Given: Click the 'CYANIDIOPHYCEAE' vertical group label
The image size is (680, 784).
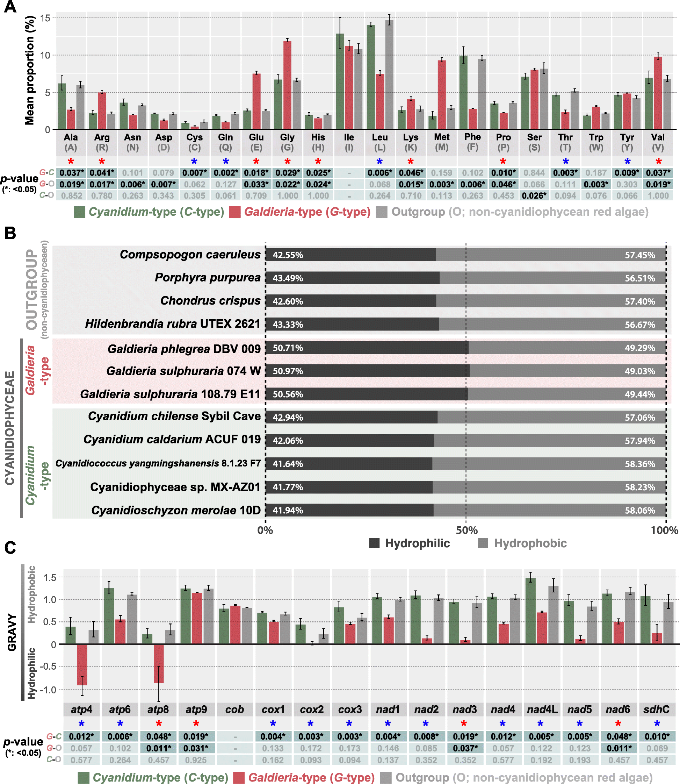Looking at the screenshot, I should click(x=10, y=428).
